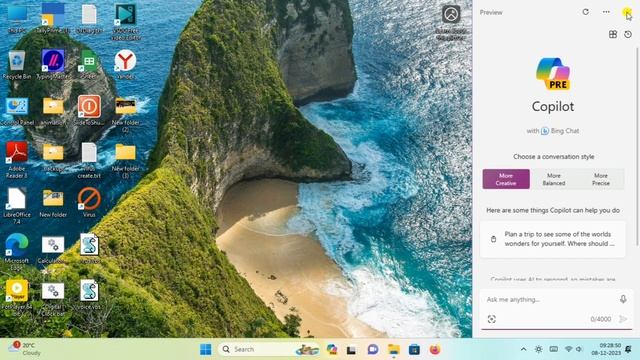Screen dimensions: 640x360
Task: Open Copilot from the taskbar icon
Action: click(x=332, y=349)
